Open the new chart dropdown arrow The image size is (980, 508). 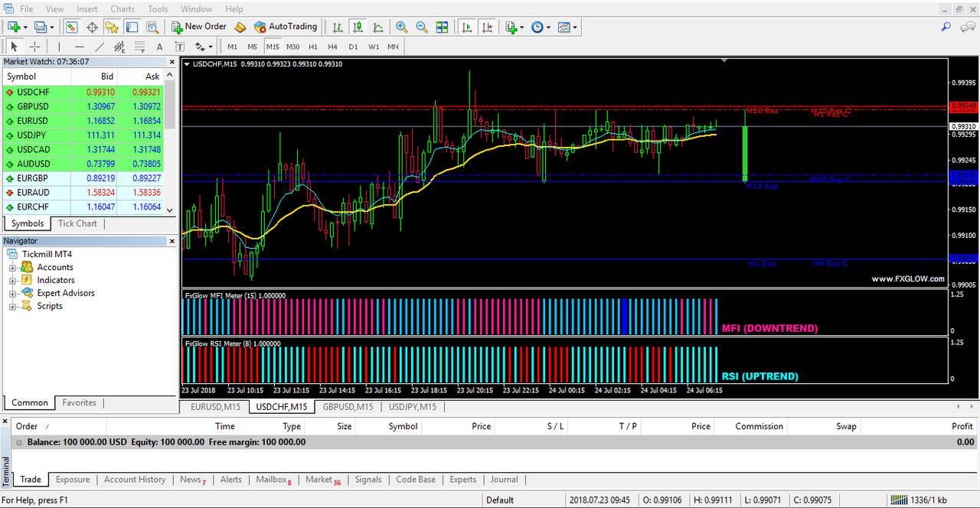coord(25,27)
